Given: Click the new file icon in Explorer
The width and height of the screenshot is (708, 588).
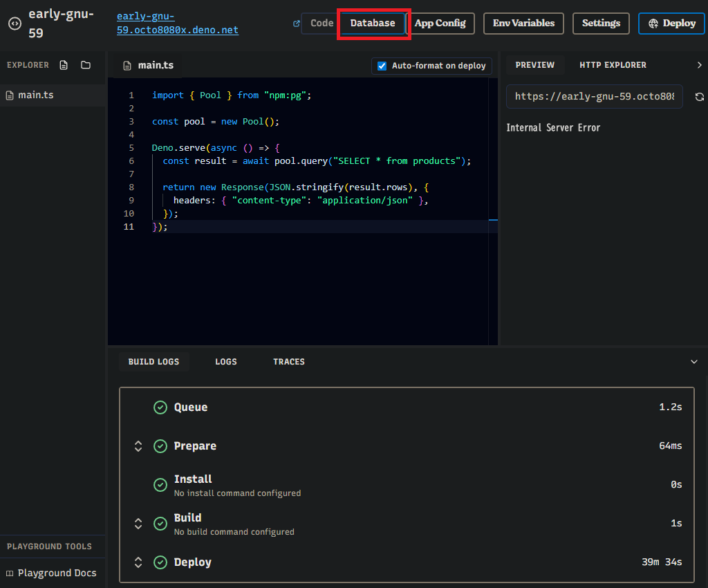Looking at the screenshot, I should pyautogui.click(x=64, y=65).
